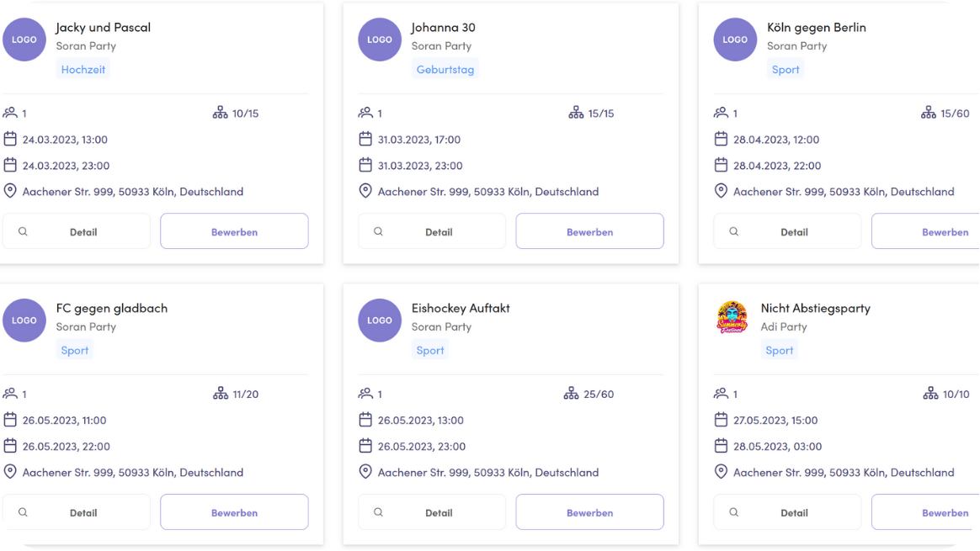Click the start date calendar icon for 24.03.2023, 13:00

coord(10,139)
